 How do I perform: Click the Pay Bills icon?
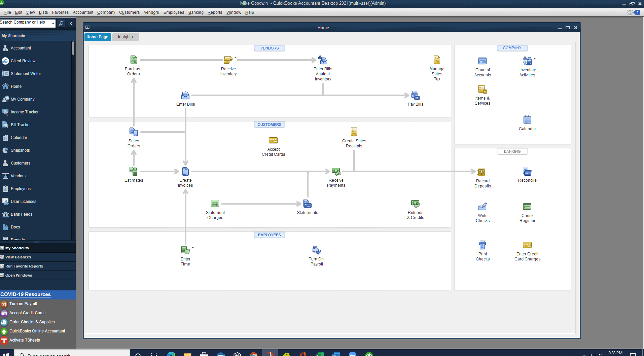[x=416, y=95]
